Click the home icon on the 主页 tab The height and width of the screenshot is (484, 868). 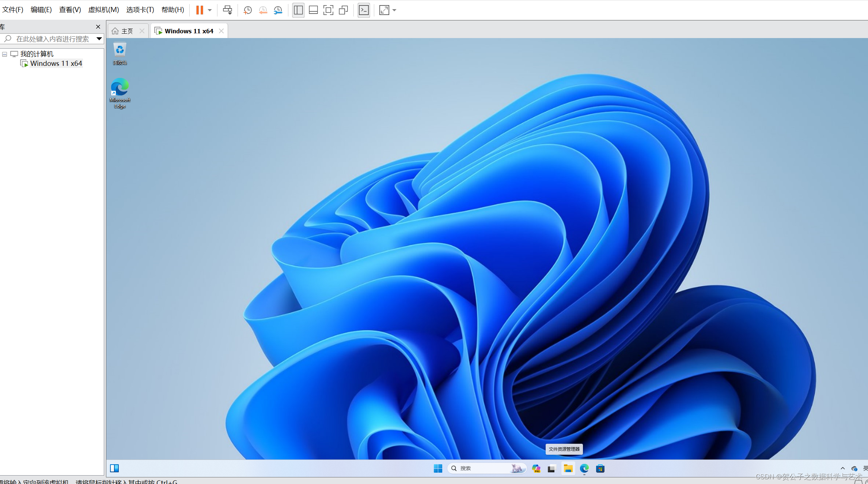tap(115, 31)
